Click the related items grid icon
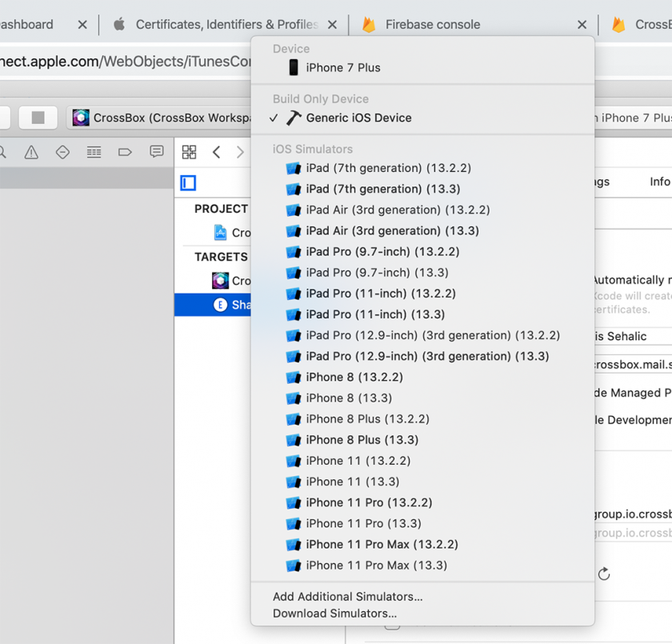The width and height of the screenshot is (672, 644). click(x=189, y=152)
